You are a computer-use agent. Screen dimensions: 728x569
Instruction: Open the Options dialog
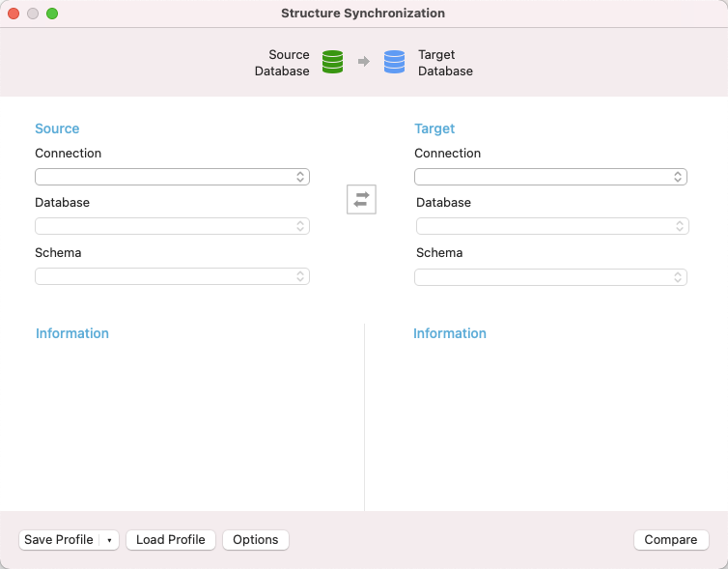click(256, 540)
